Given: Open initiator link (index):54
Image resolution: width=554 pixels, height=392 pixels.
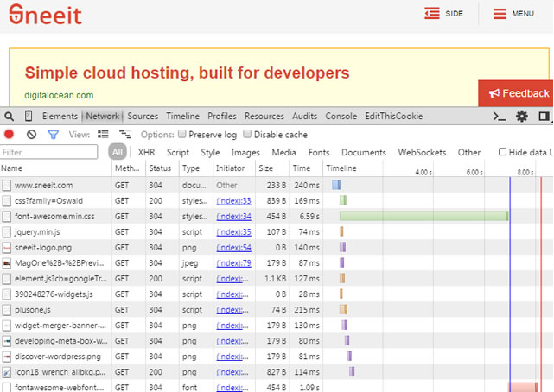Looking at the screenshot, I should click(233, 248).
